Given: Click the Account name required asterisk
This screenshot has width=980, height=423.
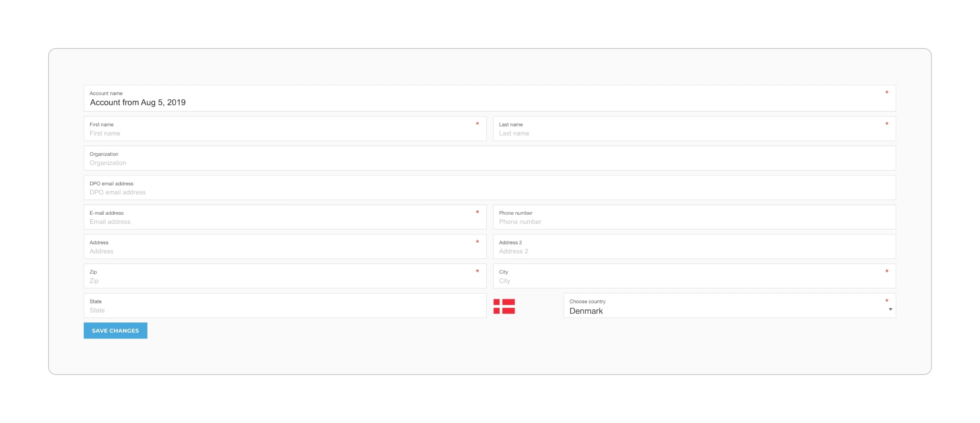Looking at the screenshot, I should pos(887,93).
